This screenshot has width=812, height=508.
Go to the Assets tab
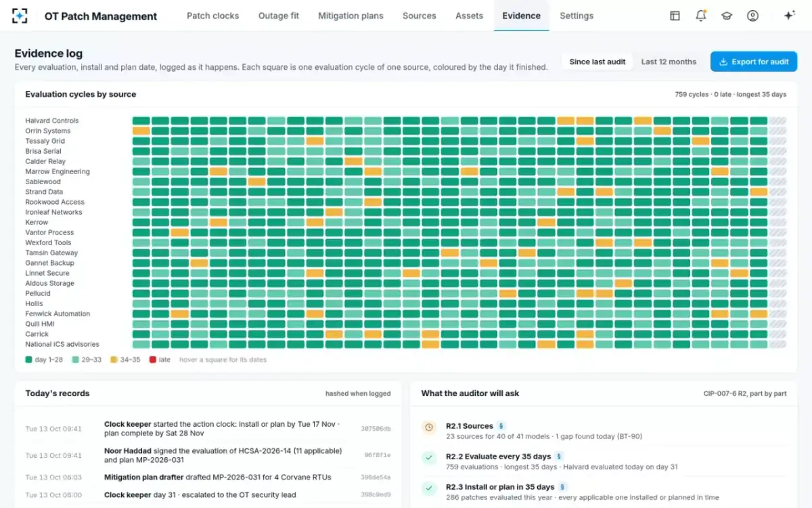[469, 16]
